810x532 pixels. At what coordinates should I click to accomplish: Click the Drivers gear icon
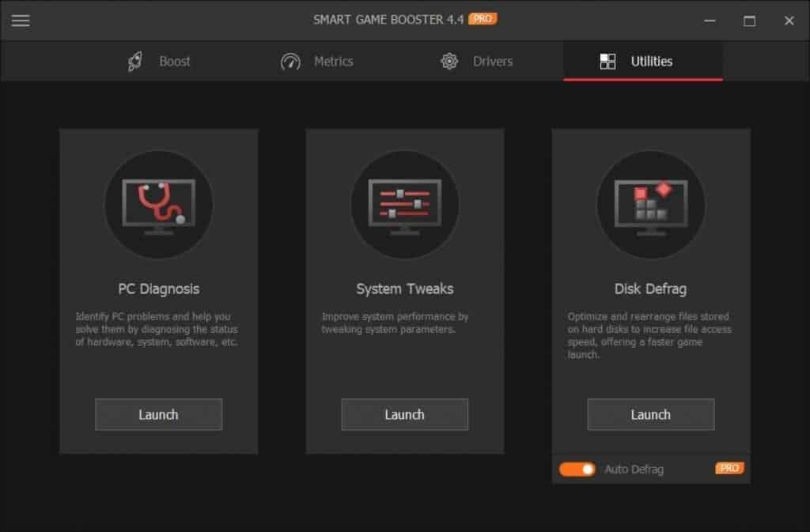pos(449,60)
